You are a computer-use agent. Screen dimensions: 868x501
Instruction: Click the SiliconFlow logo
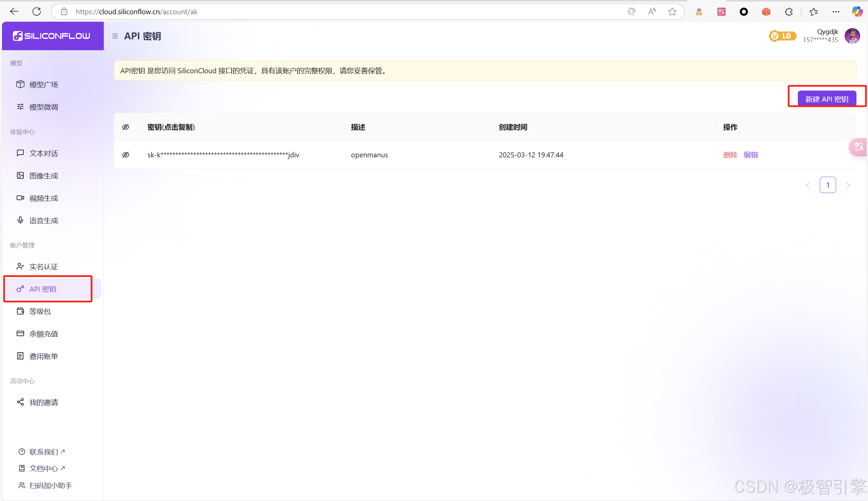point(52,36)
